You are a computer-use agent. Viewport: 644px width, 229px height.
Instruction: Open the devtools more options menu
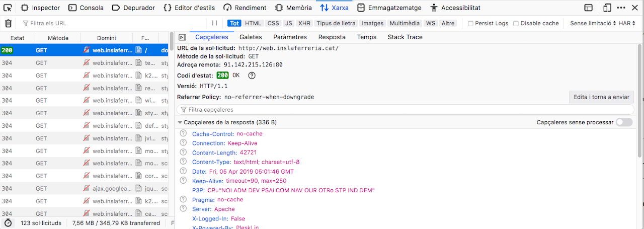point(621,8)
